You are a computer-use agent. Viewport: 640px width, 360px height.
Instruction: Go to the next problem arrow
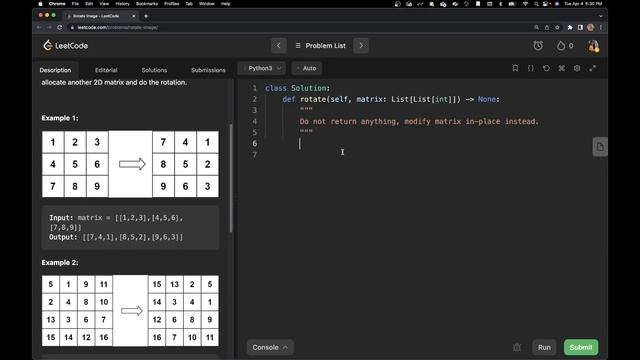[x=361, y=46]
